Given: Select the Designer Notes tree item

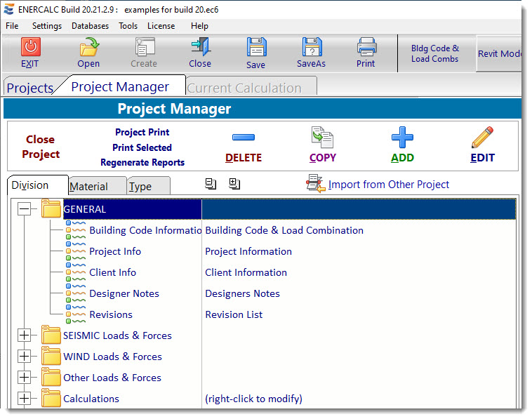Looking at the screenshot, I should click(124, 293).
